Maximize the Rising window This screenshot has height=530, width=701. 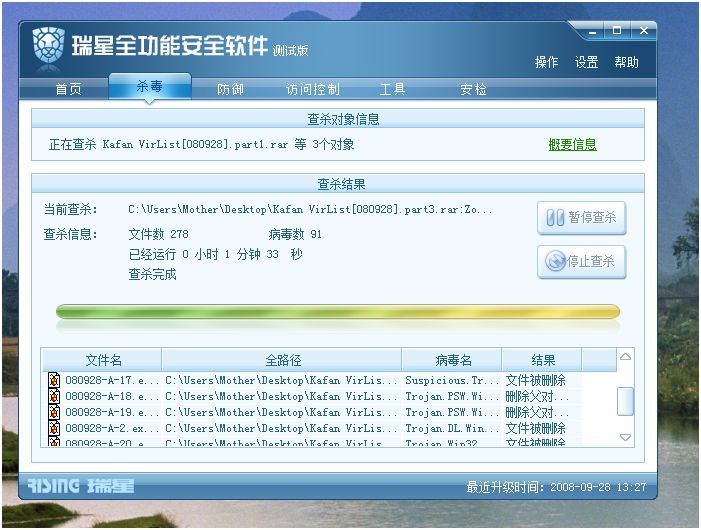tap(617, 30)
